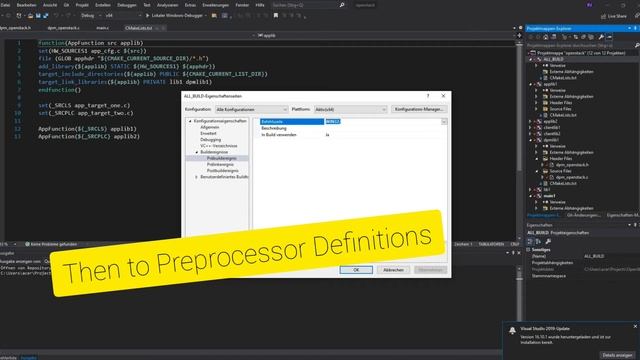The image size is (640, 360).
Task: Open the Projekt menu
Action: [82, 5]
